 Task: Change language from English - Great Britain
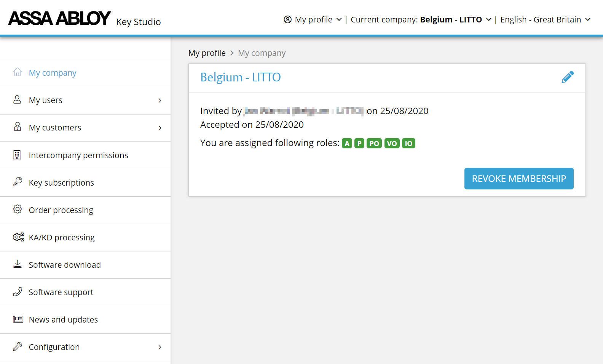click(x=545, y=20)
